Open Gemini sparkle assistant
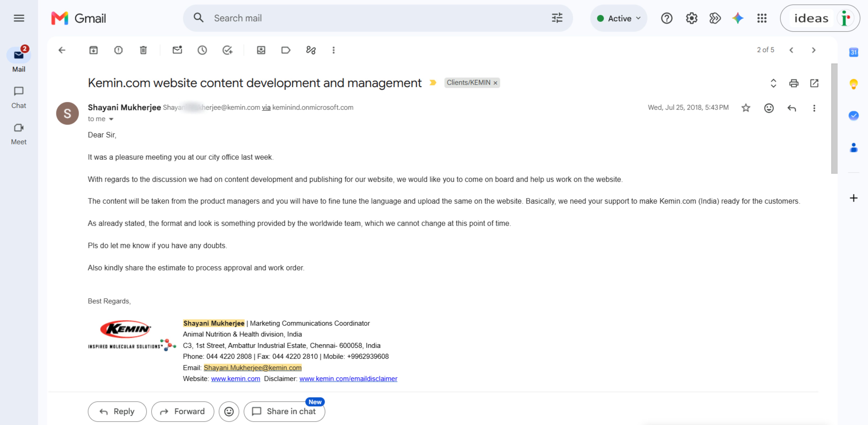Viewport: 868px width, 425px height. 738,18
